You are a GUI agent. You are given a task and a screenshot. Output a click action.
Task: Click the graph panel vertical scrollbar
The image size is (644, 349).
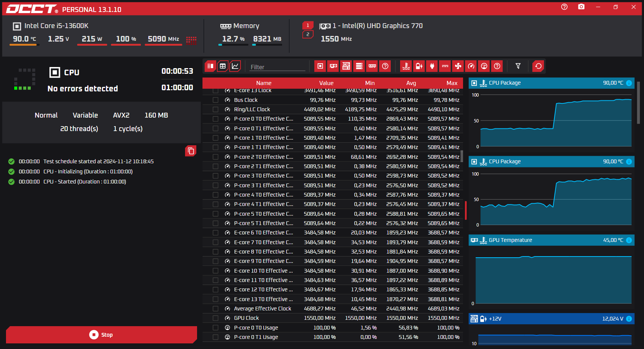(639, 103)
